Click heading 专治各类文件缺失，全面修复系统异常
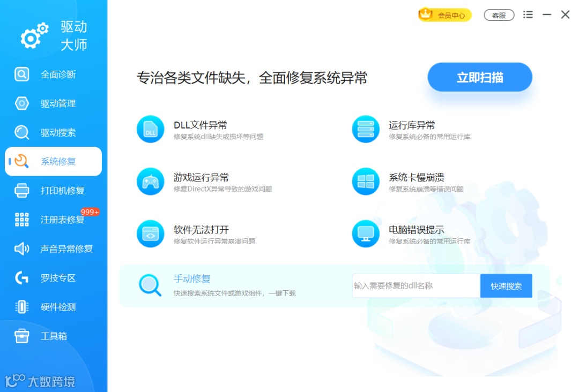Viewport: 579px width, 392px height. 252,78
